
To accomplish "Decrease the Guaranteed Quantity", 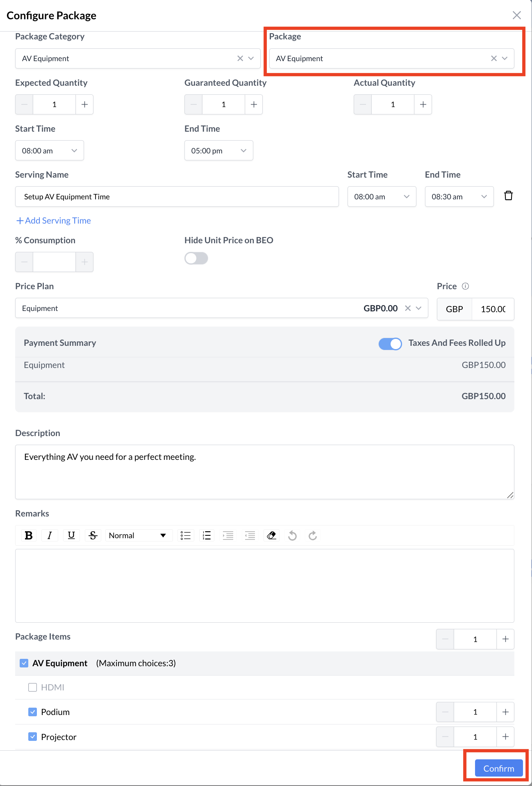I will click(x=193, y=104).
